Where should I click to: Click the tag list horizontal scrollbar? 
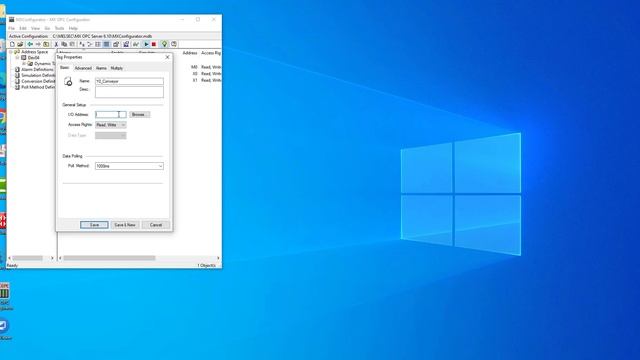pyautogui.click(x=109, y=258)
